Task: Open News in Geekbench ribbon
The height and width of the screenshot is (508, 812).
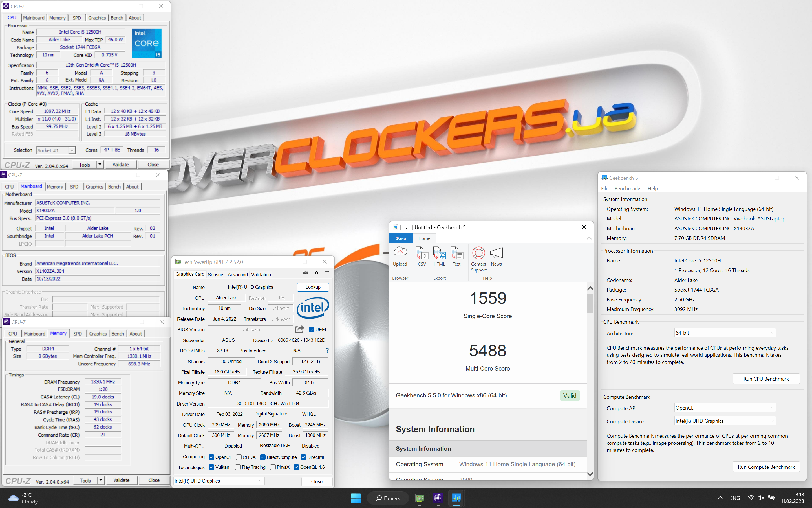Action: [496, 256]
